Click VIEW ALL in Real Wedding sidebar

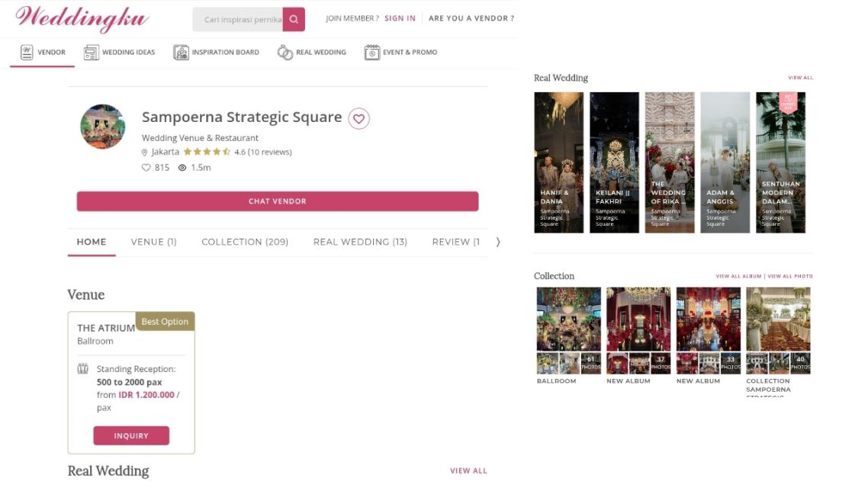(800, 78)
